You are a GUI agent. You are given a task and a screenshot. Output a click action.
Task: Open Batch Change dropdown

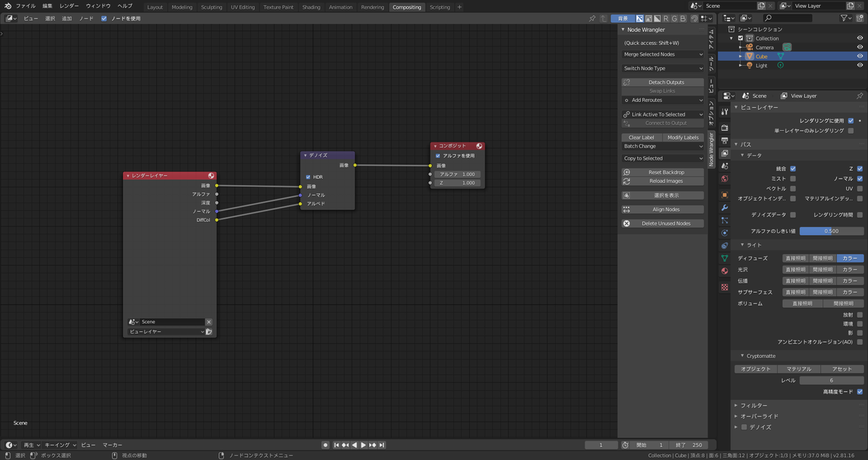pos(663,146)
